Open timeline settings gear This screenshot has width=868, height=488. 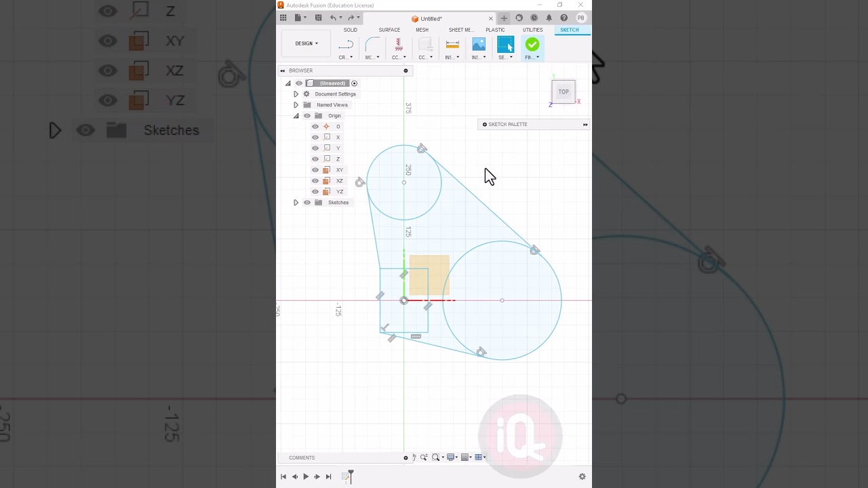click(x=582, y=476)
